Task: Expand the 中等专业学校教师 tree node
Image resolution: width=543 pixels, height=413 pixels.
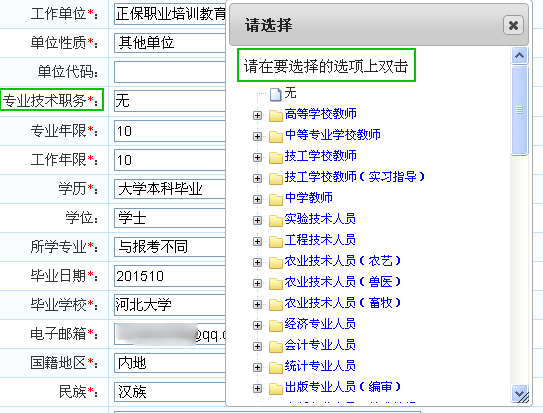Action: click(x=257, y=136)
